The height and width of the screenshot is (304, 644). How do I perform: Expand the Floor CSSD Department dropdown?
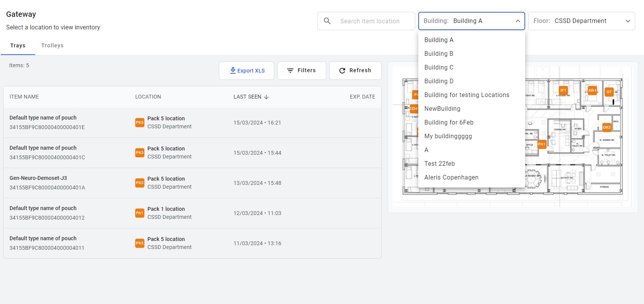tap(582, 21)
